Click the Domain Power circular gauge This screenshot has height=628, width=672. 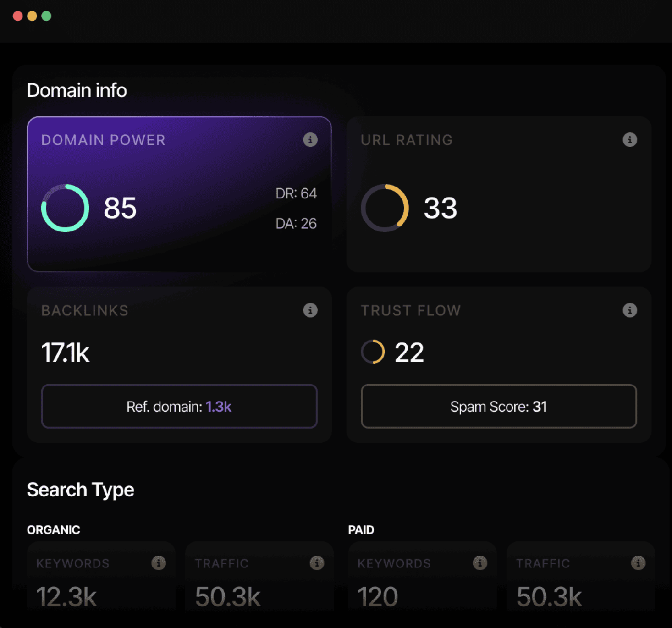coord(65,208)
